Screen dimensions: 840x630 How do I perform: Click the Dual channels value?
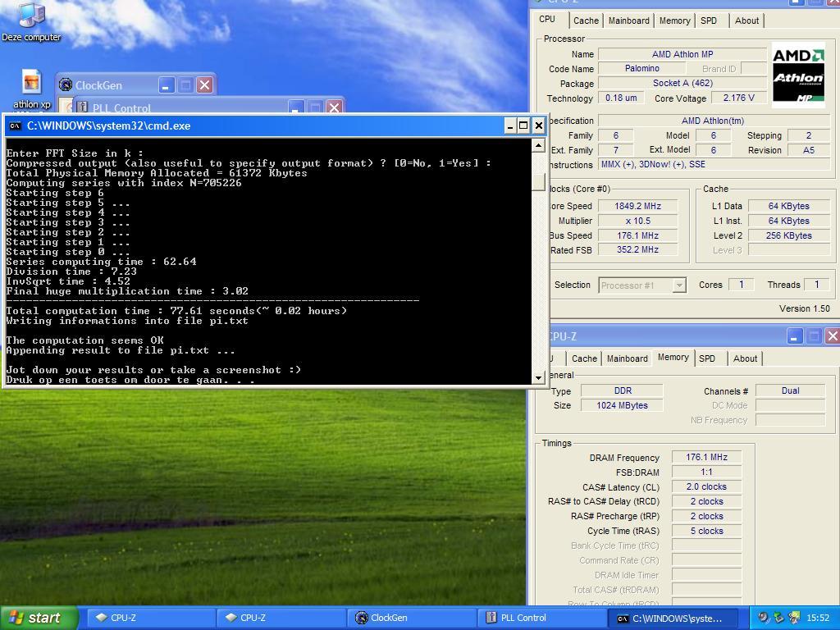coord(790,390)
